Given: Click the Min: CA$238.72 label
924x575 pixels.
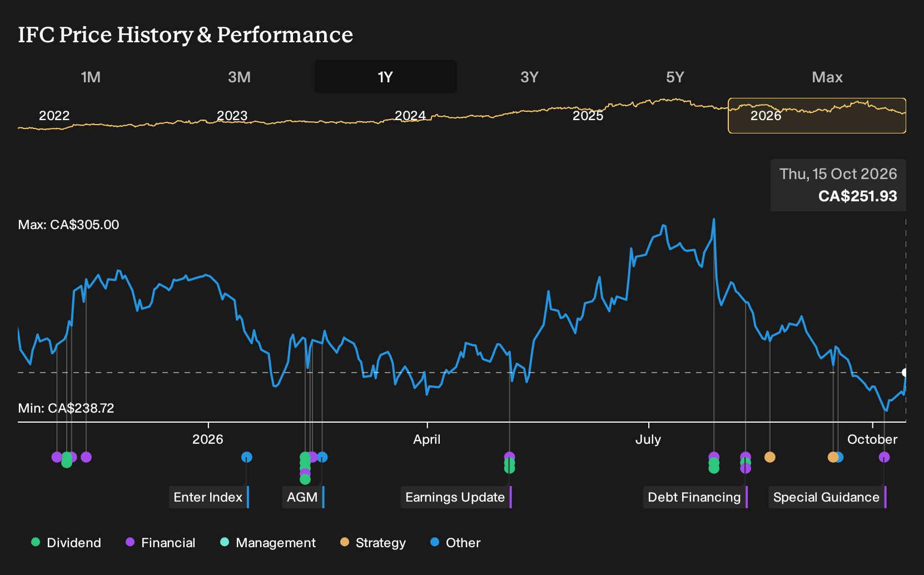Looking at the screenshot, I should (x=66, y=408).
